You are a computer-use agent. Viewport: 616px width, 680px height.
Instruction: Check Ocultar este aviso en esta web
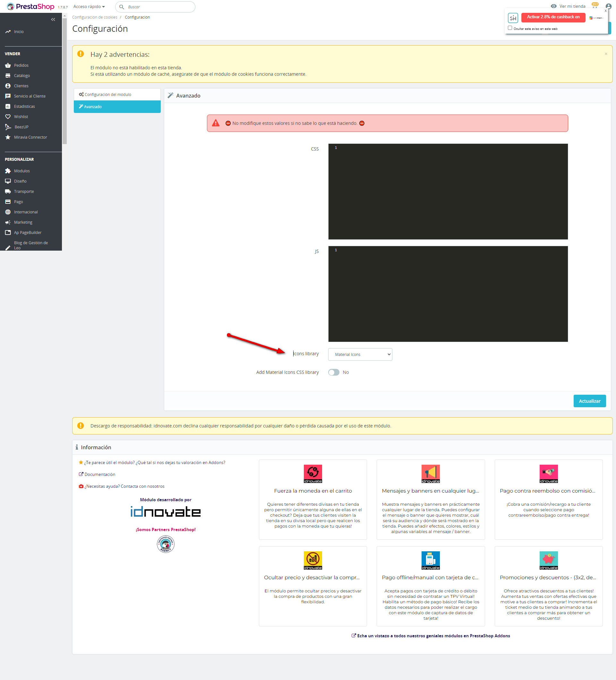point(510,28)
